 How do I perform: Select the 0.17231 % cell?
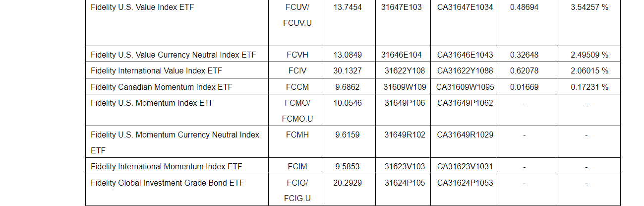tap(589, 87)
